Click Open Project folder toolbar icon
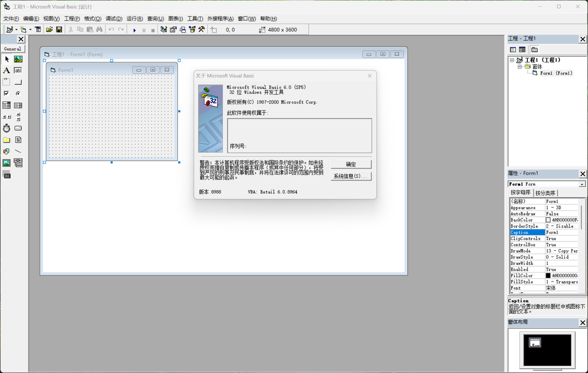This screenshot has width=588, height=373. [49, 29]
